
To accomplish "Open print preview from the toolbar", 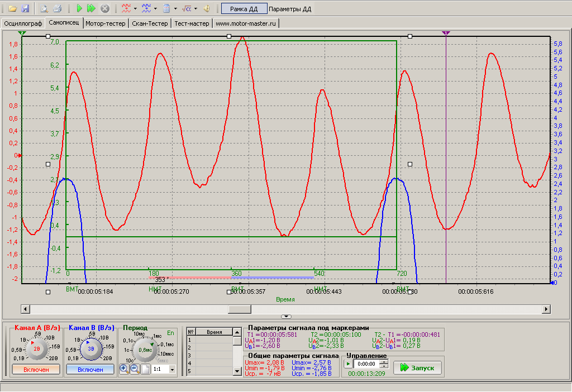I will point(44,9).
